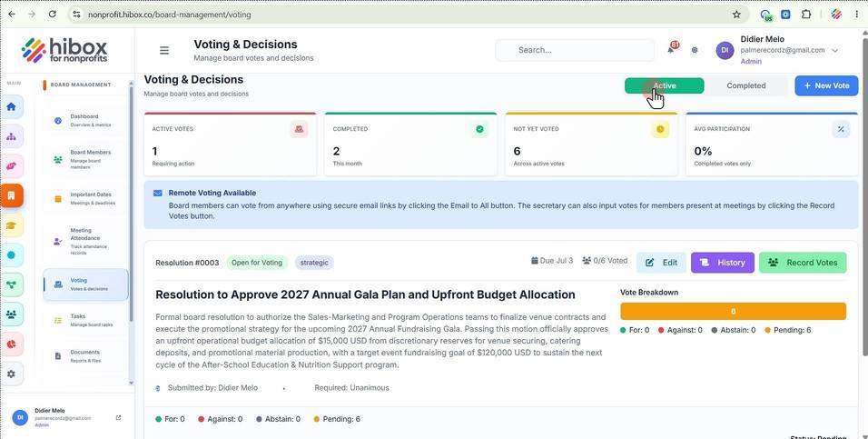Open the logout icon beside bottom profile
Image resolution: width=868 pixels, height=439 pixels.
pyautogui.click(x=118, y=417)
